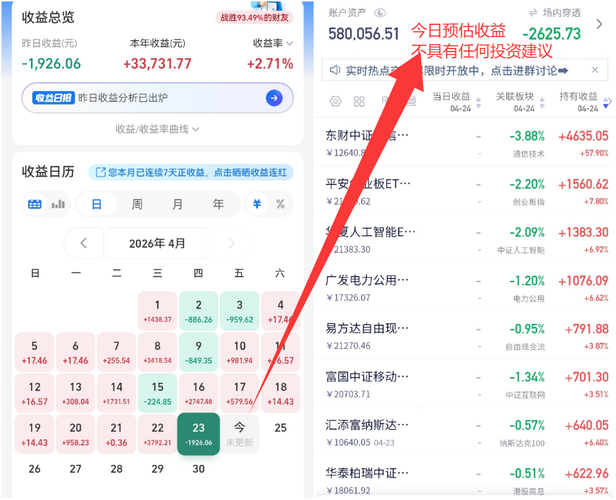The image size is (616, 500).
Task: Switch holdings to grid view icon
Action: click(359, 101)
